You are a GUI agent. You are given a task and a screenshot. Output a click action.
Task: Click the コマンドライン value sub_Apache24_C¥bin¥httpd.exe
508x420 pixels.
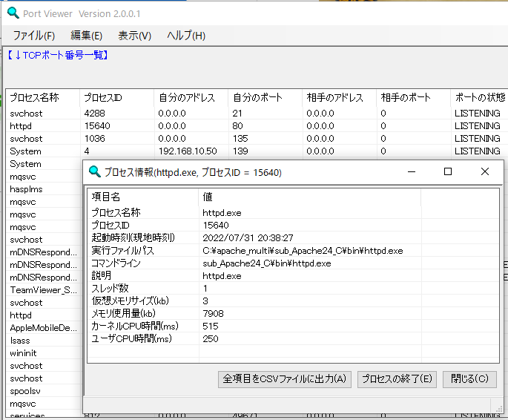(267, 263)
